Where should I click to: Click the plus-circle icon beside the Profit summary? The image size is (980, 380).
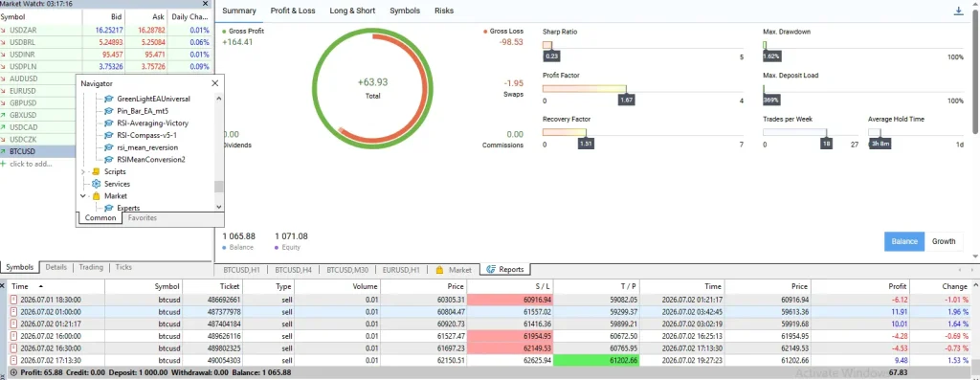coord(13,372)
